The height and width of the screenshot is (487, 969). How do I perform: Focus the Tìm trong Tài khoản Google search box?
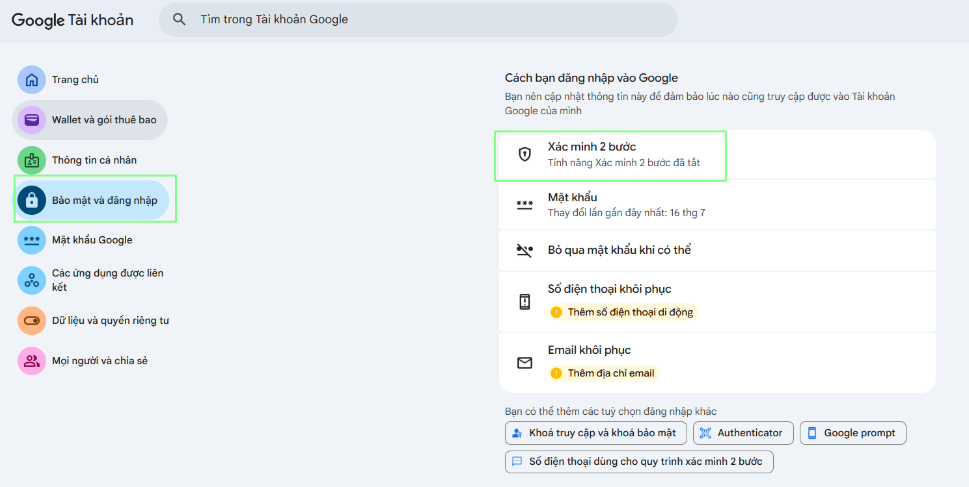click(x=418, y=20)
